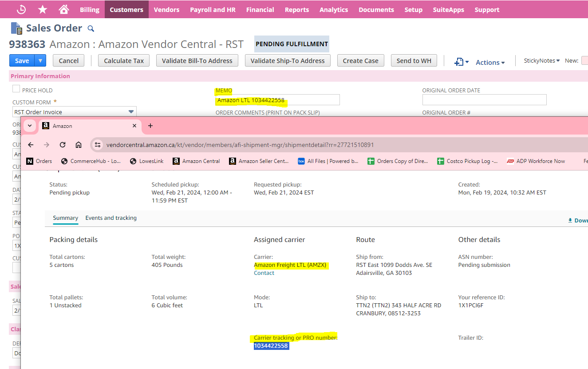Click the highlighted PRO number 1034422558
This screenshot has width=588, height=369.
pos(272,345)
